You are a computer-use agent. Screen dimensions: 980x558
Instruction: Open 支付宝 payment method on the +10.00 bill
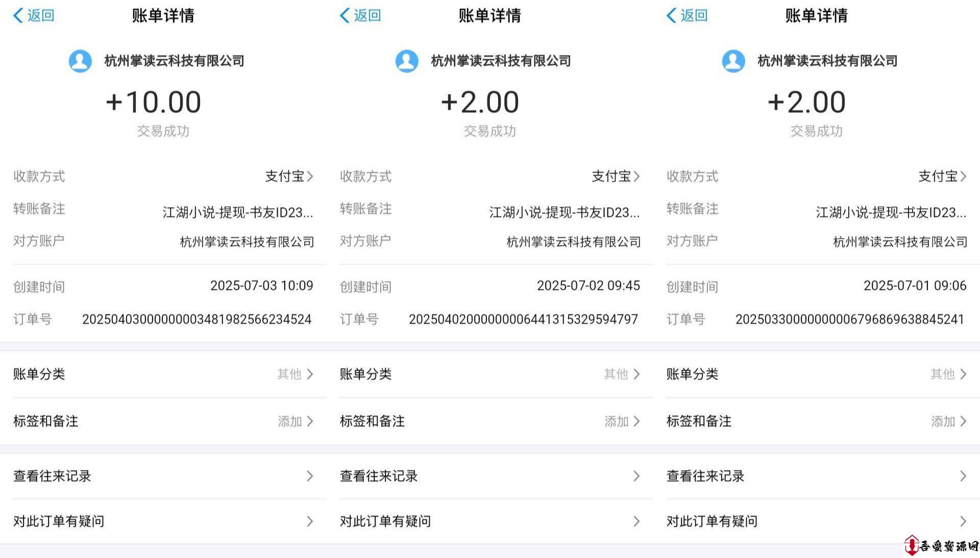pyautogui.click(x=289, y=176)
